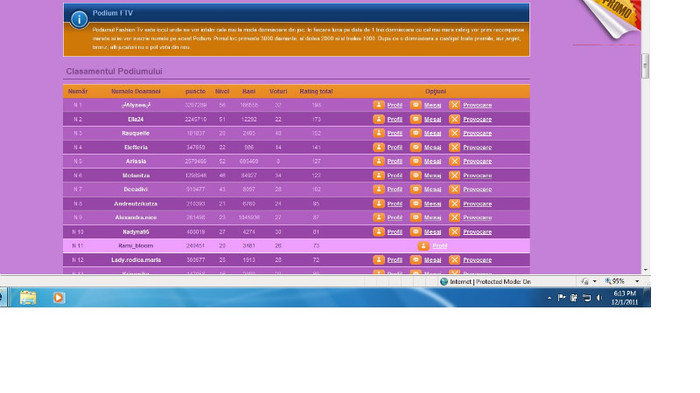The width and height of the screenshot is (700, 393).
Task: Open the zoom level 95% dropdown arrow
Action: click(x=637, y=281)
